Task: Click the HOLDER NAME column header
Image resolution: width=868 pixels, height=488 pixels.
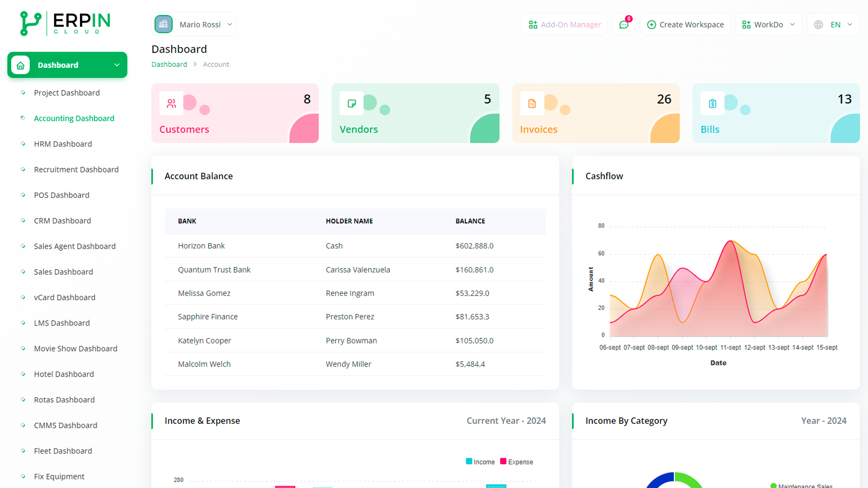Action: pyautogui.click(x=349, y=221)
